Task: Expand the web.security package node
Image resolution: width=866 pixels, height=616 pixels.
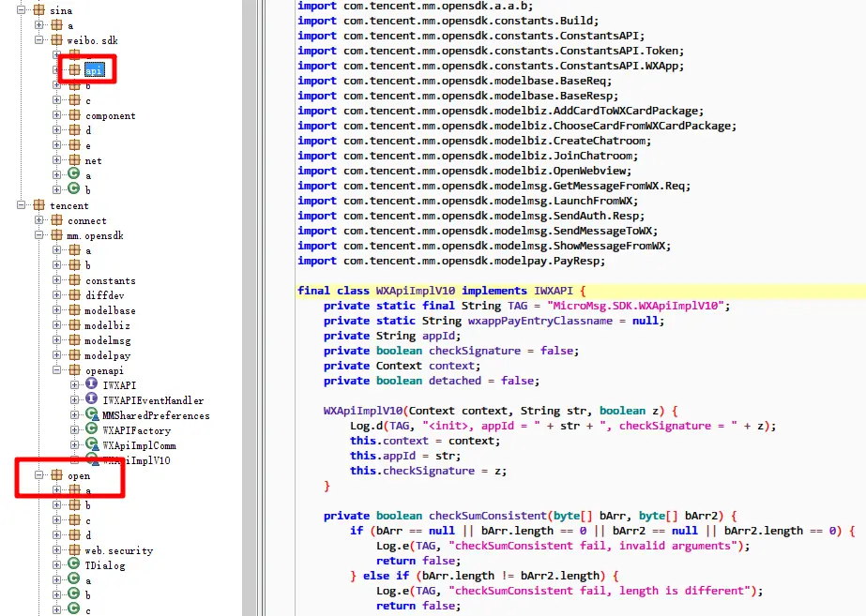Action: (x=56, y=549)
